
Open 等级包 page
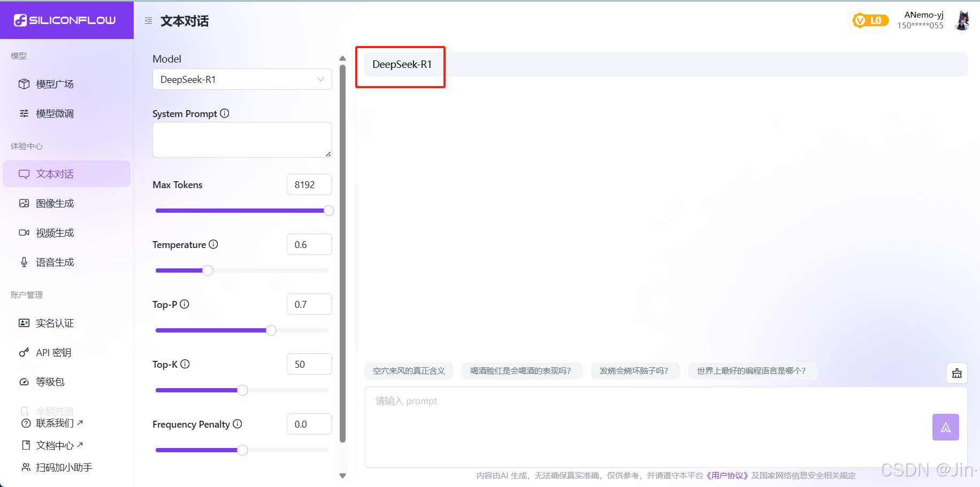click(66, 382)
